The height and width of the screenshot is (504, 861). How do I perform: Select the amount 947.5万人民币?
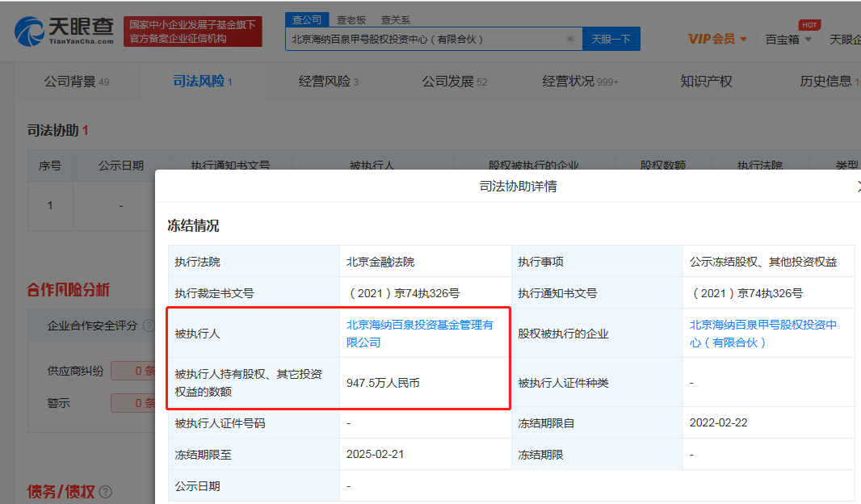tap(384, 383)
